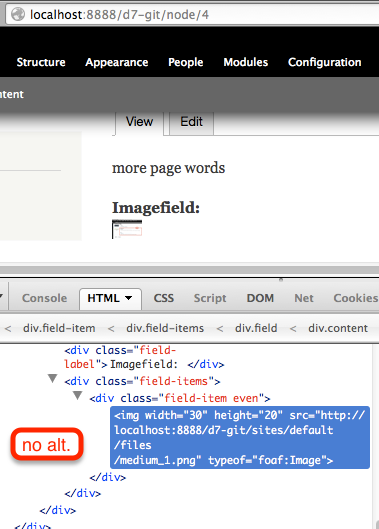
Task: Click the globe site icon in address bar
Action: click(18, 15)
